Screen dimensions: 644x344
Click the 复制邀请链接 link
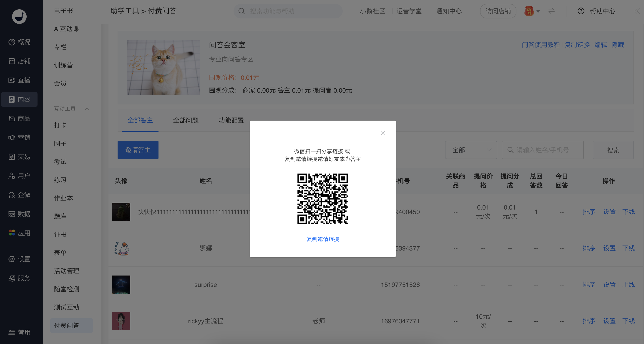coord(323,239)
